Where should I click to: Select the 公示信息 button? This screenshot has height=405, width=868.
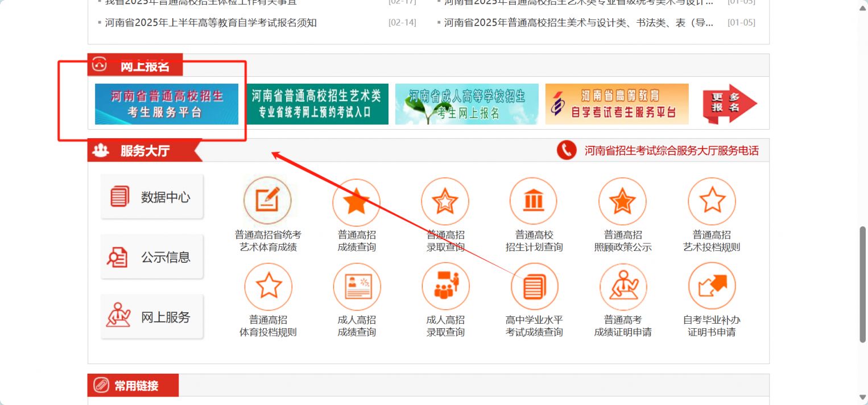(152, 257)
